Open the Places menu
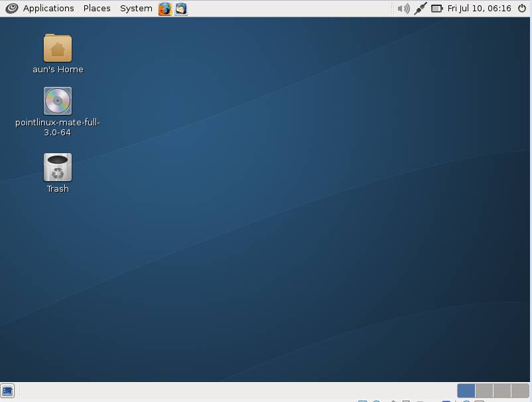Viewport: 532px width, 402px height. (x=97, y=9)
